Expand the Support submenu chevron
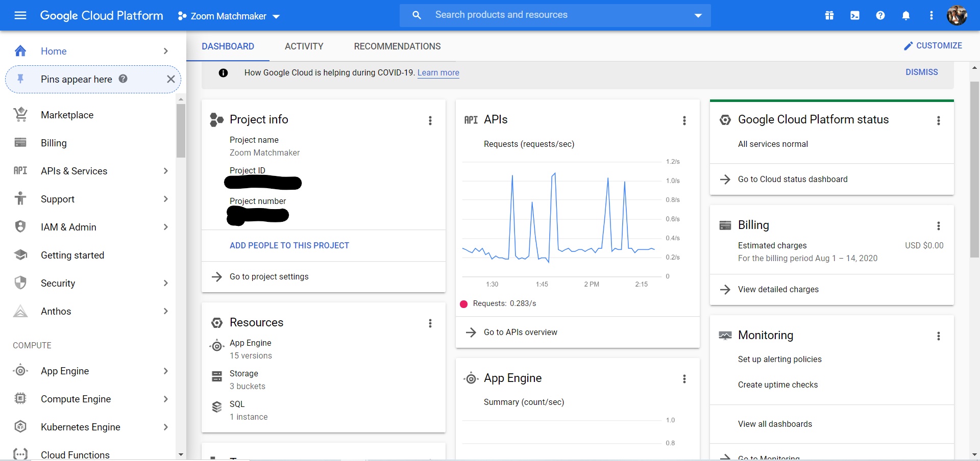 [165, 199]
